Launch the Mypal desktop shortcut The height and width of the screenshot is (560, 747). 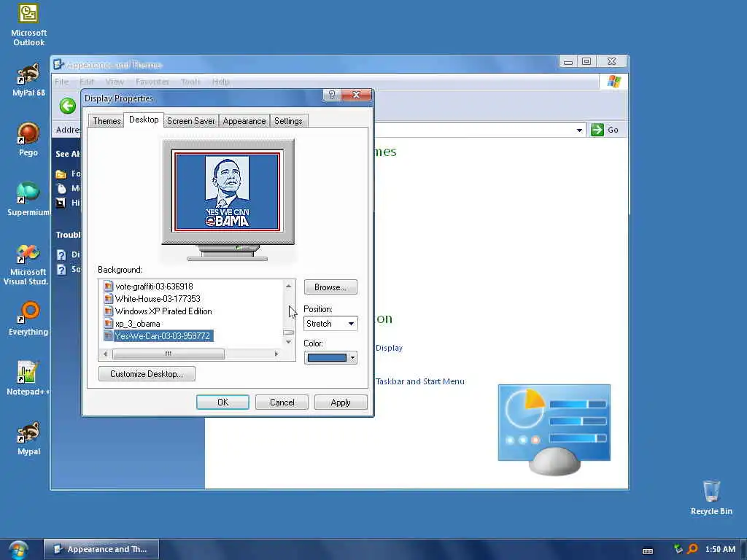tap(28, 438)
